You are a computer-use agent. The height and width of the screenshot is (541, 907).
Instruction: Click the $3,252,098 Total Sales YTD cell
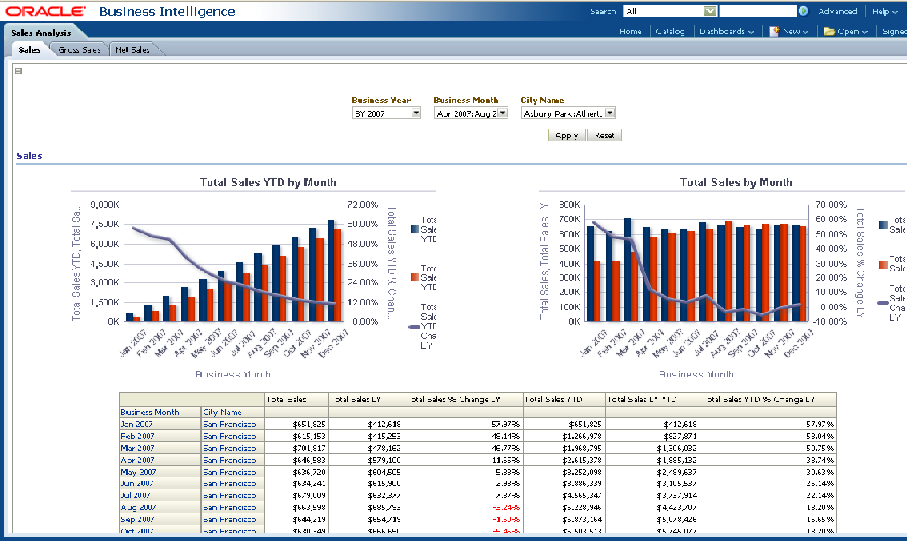[564, 472]
